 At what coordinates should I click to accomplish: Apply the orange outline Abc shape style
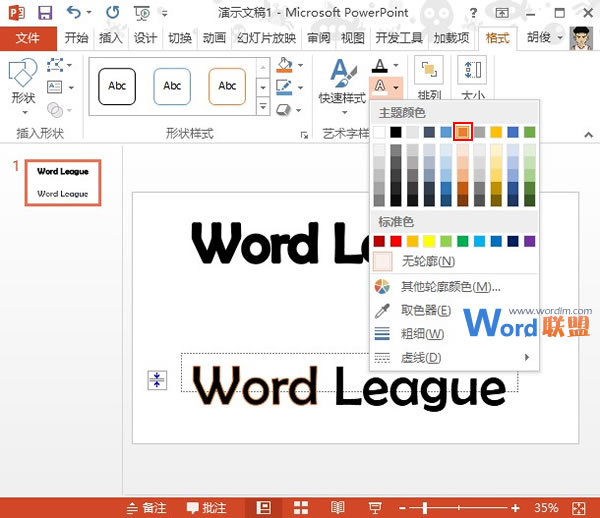[x=227, y=86]
